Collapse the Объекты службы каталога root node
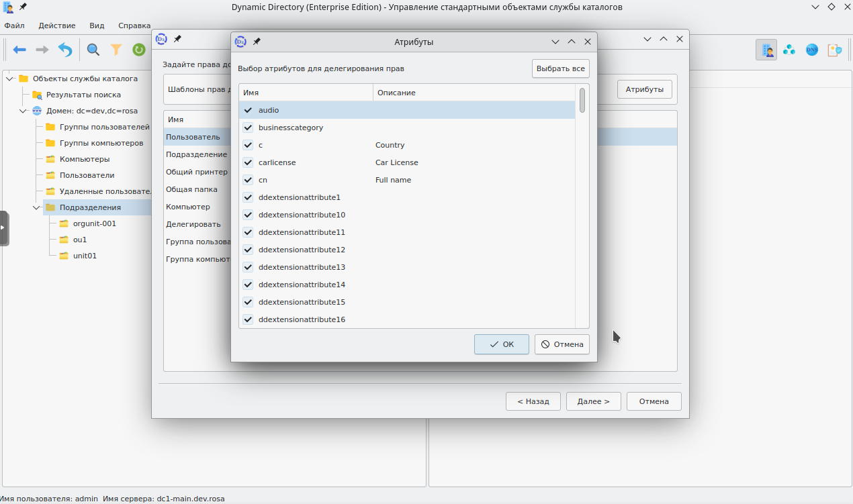 (9, 79)
